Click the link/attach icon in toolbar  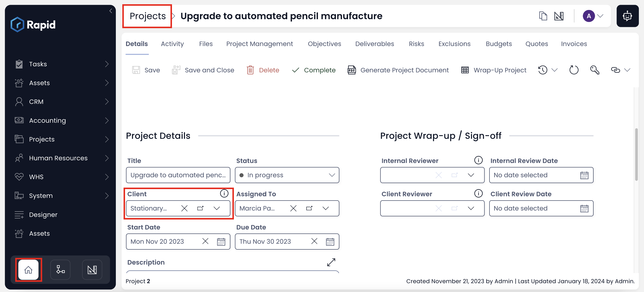(615, 70)
